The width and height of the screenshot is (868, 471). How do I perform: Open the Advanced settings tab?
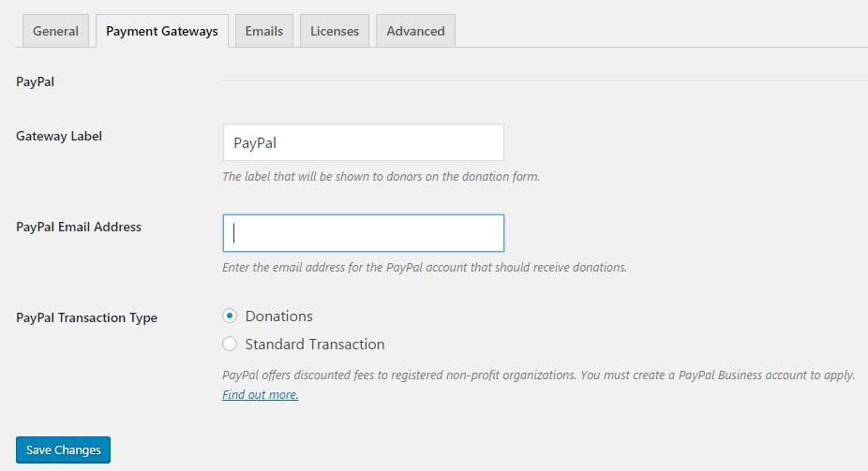point(415,31)
